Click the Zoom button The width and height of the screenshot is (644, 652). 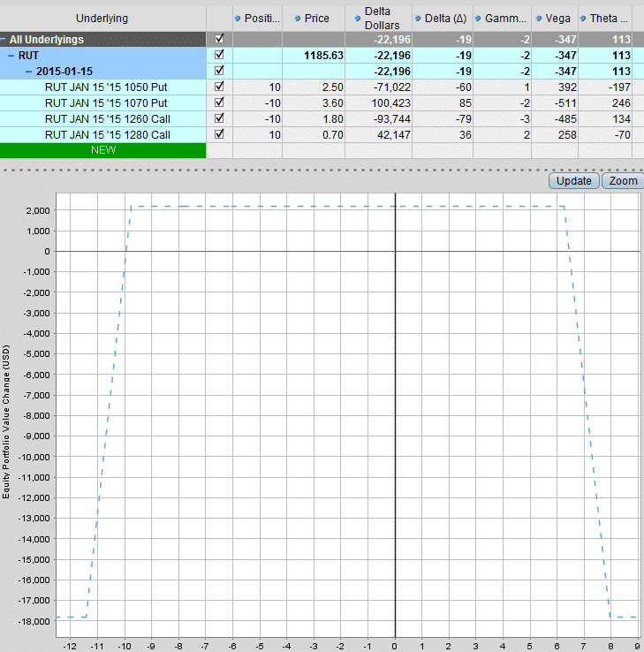point(623,181)
